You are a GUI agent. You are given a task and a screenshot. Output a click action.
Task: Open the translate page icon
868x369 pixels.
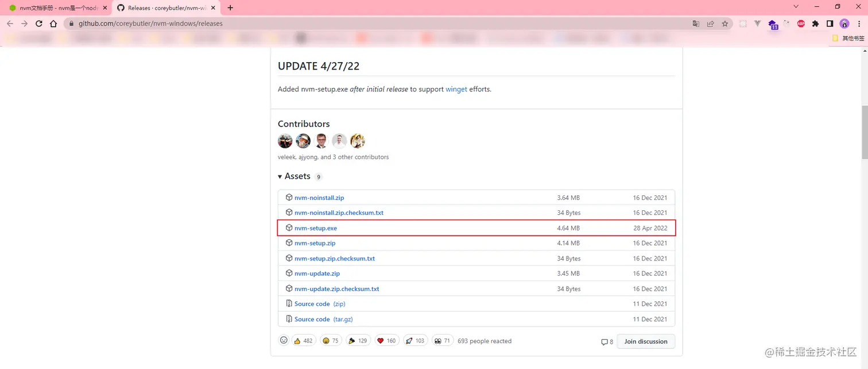click(x=696, y=24)
